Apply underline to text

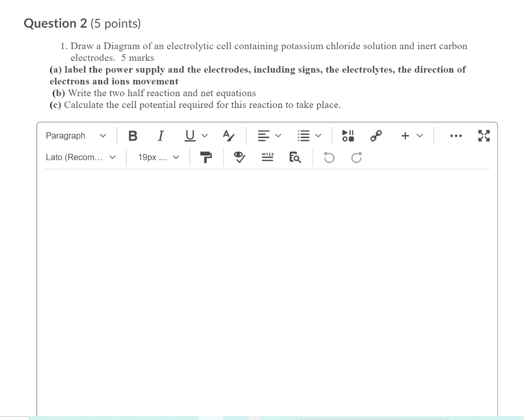pyautogui.click(x=190, y=136)
